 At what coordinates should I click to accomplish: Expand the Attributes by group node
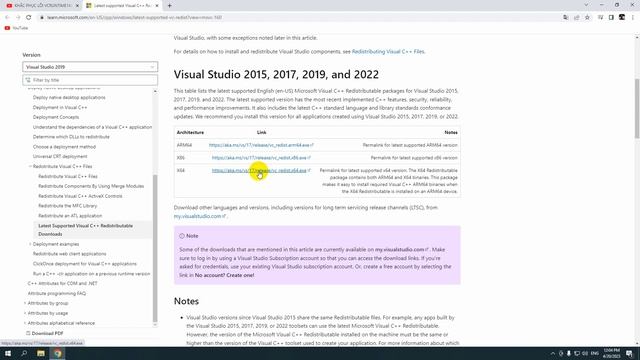25,303
